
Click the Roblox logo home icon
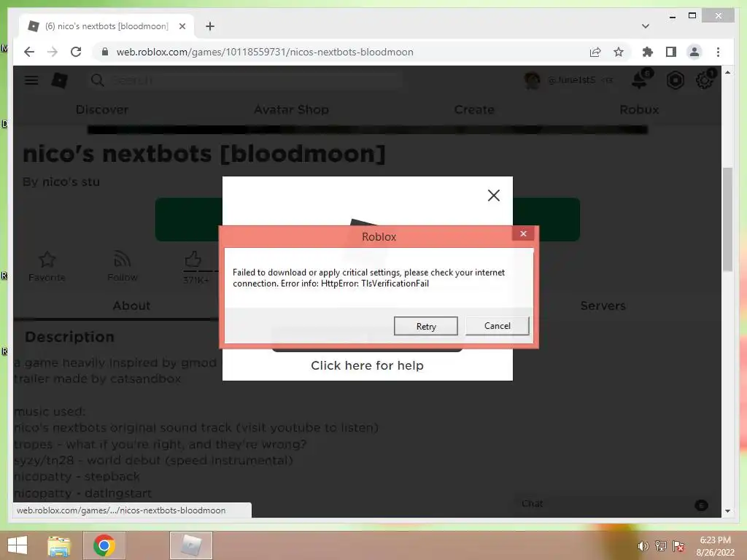pos(60,80)
